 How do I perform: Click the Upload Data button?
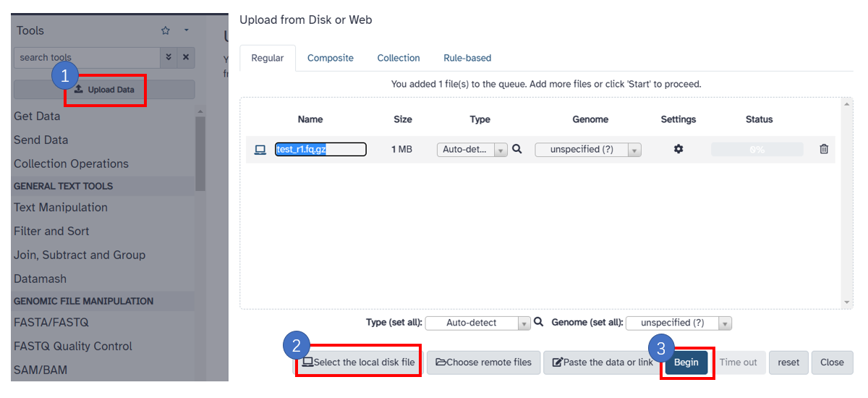[x=104, y=90]
